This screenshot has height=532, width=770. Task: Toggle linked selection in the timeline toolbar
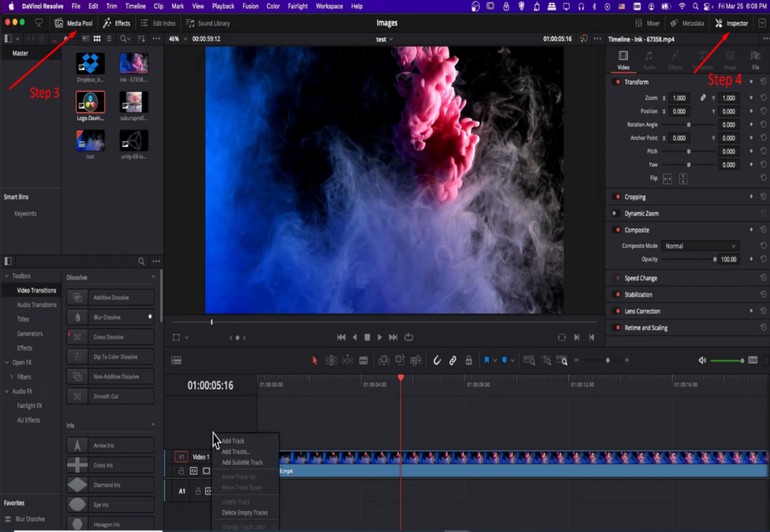pos(453,360)
